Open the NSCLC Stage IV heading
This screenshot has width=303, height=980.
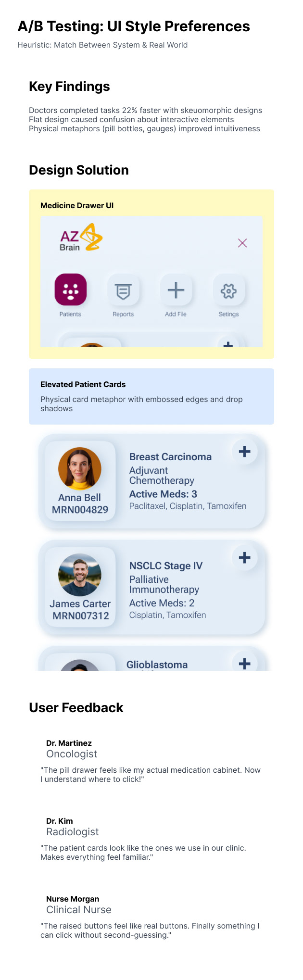point(166,566)
